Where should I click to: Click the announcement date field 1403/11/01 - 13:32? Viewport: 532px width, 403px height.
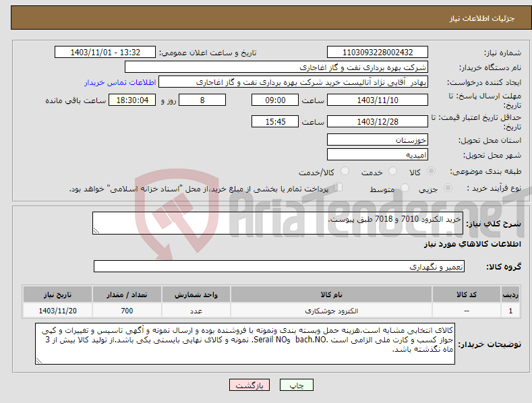[x=105, y=53]
